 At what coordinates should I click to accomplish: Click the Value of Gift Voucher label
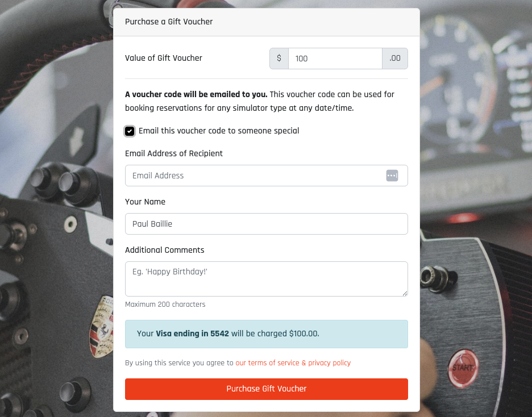click(x=164, y=58)
